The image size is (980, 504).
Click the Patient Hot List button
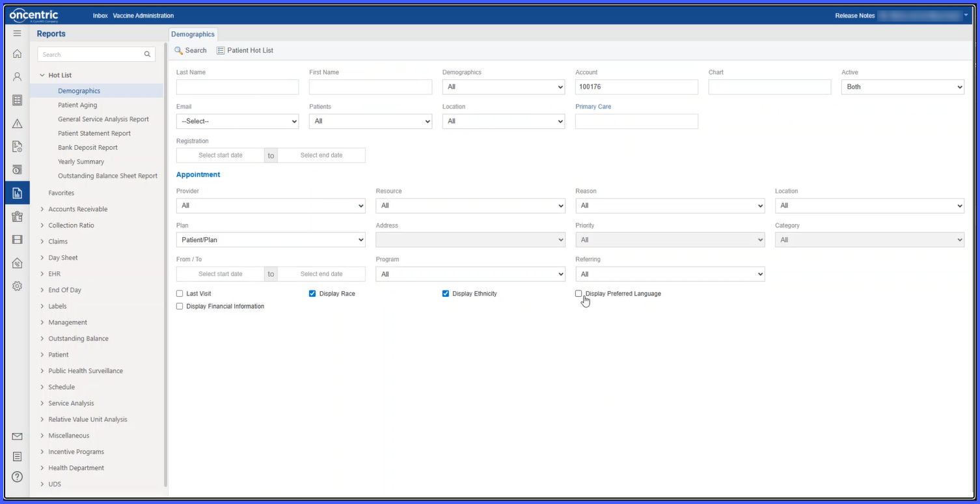[245, 50]
